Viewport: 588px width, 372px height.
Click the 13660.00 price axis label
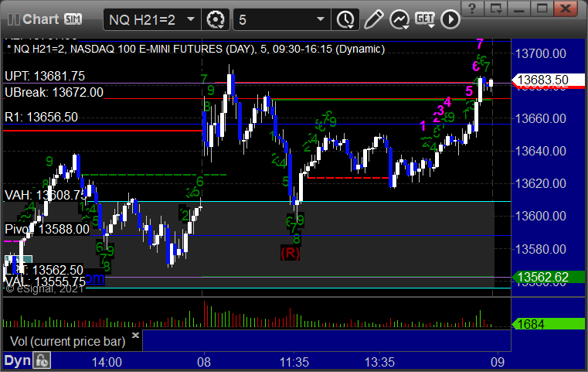pyautogui.click(x=541, y=118)
